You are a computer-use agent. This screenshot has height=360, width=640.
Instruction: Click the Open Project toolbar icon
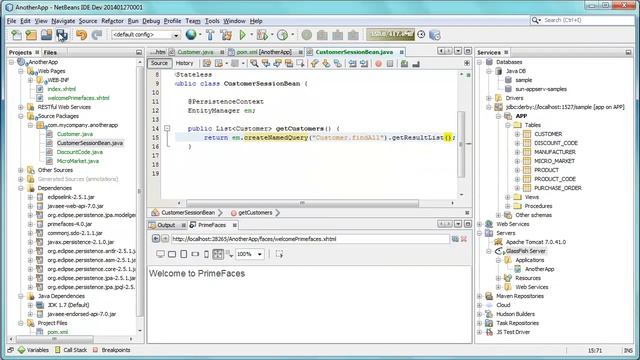coord(47,35)
